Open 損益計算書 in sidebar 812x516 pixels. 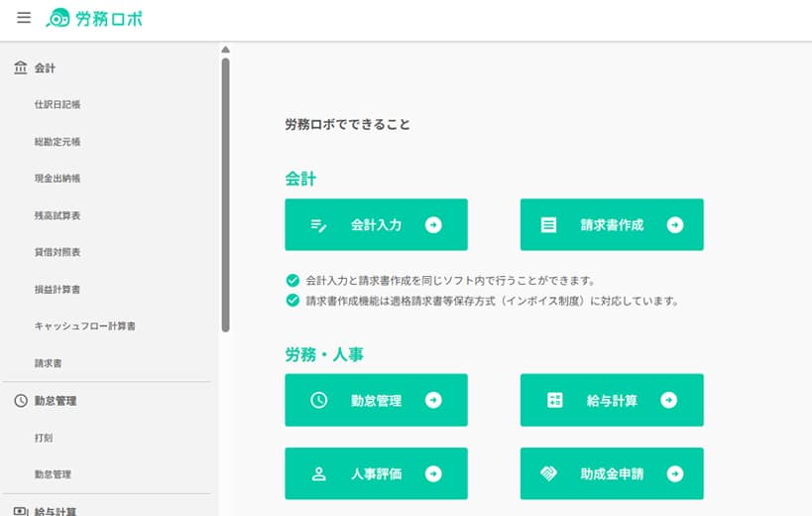point(58,290)
